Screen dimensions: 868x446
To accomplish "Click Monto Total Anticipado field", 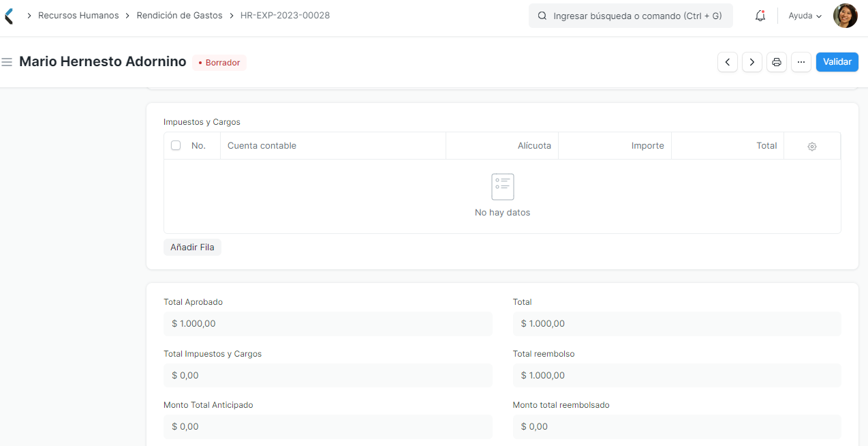I will point(328,427).
